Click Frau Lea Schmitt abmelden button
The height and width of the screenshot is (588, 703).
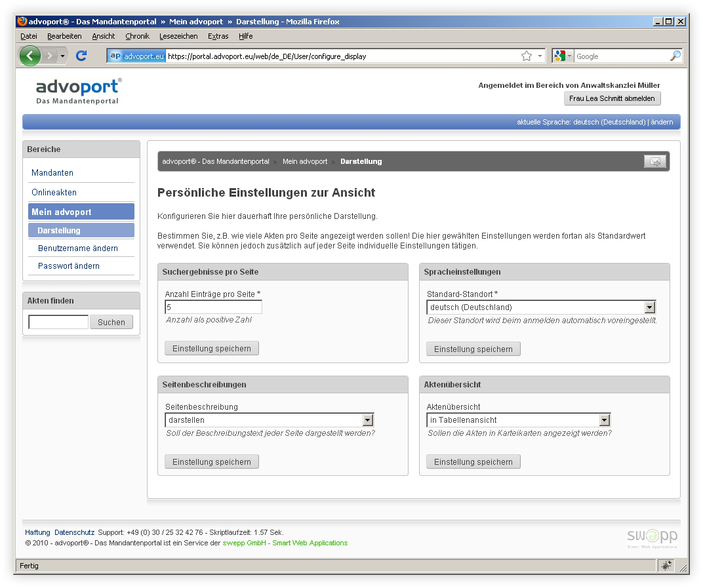coord(612,98)
